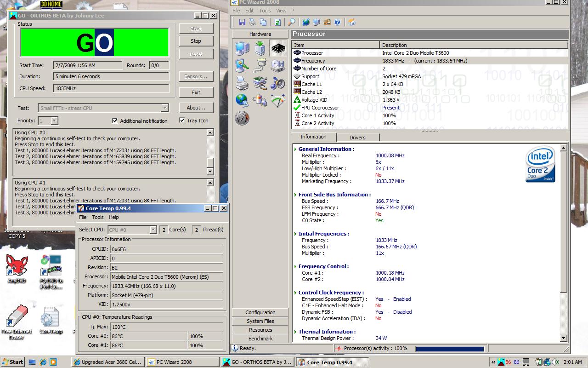Click the Print icon in PC Wizard toolbar
588x368 pixels.
point(252,22)
